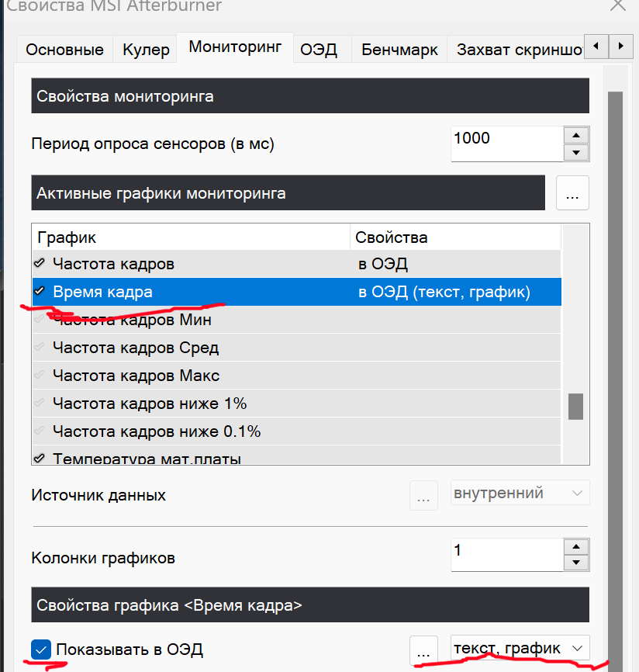The height and width of the screenshot is (672, 639).
Task: Open the Основные tab
Action: (64, 50)
